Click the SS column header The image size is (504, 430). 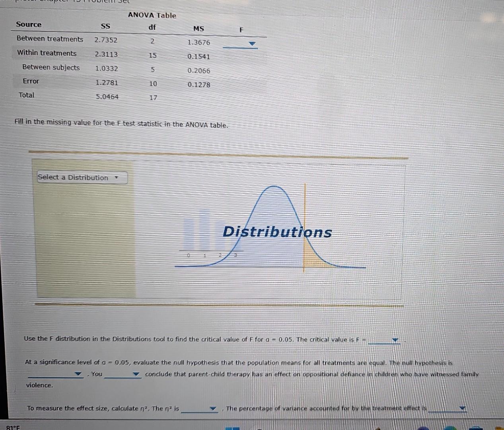(105, 26)
